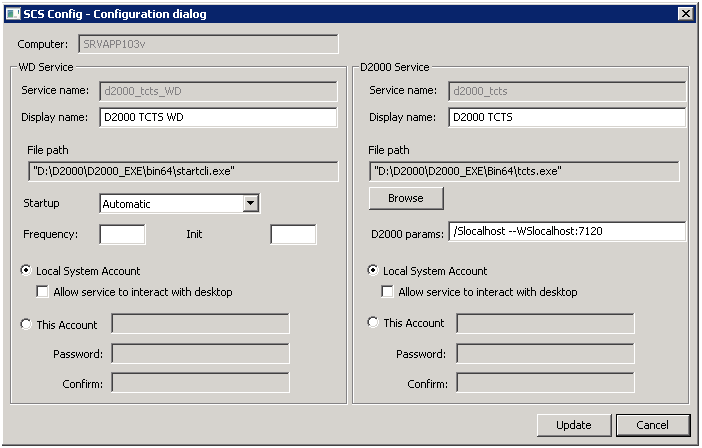The image size is (702, 448).
Task: Click the D2000 Service tcts.exe file path field
Action: click(x=524, y=171)
